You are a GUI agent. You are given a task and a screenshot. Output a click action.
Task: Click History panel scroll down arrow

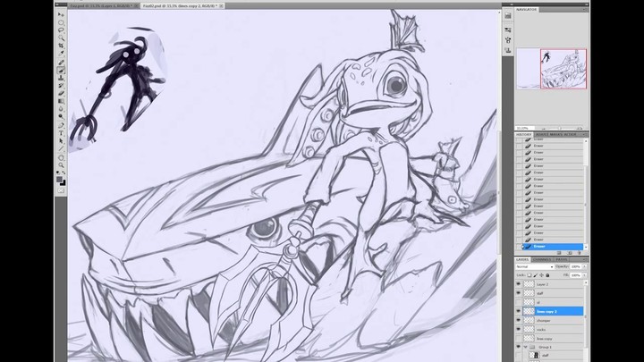(x=586, y=247)
